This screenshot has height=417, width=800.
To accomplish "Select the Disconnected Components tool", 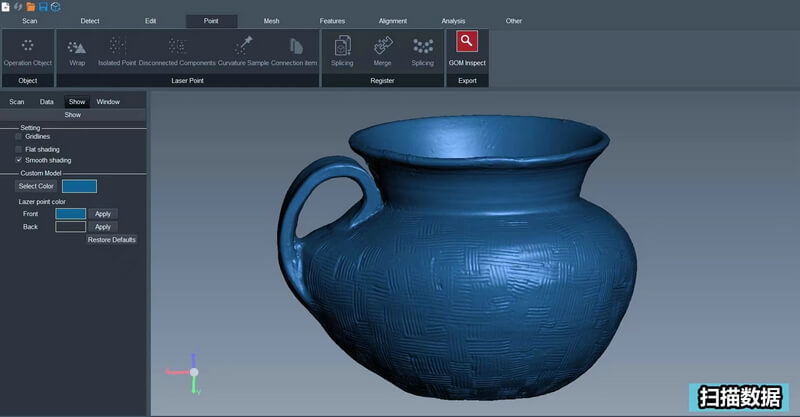I will tap(177, 46).
